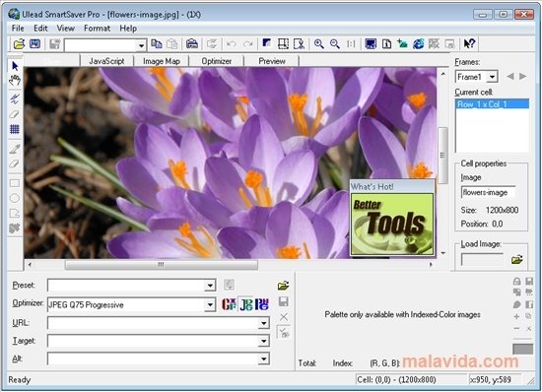
Task: Expand the Preset dropdown
Action: coord(210,286)
